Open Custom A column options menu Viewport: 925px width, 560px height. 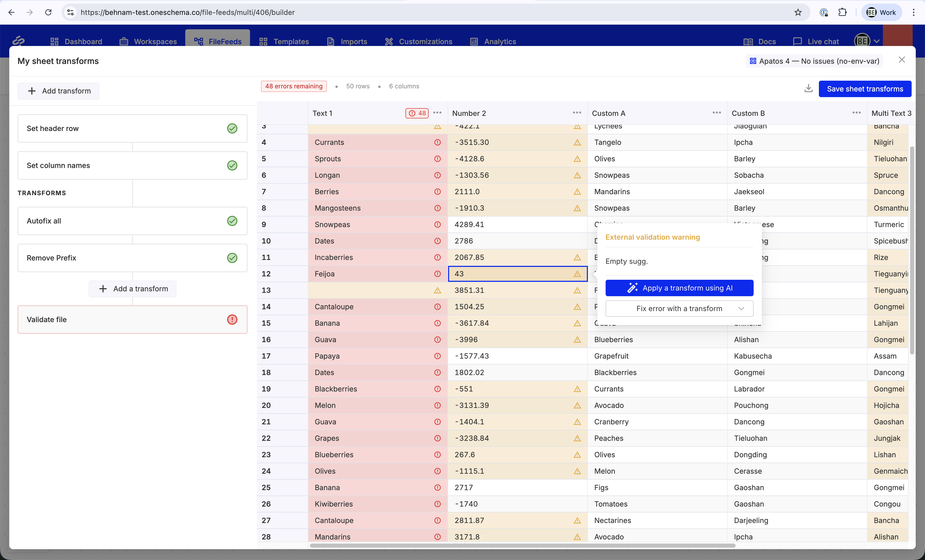pyautogui.click(x=716, y=113)
